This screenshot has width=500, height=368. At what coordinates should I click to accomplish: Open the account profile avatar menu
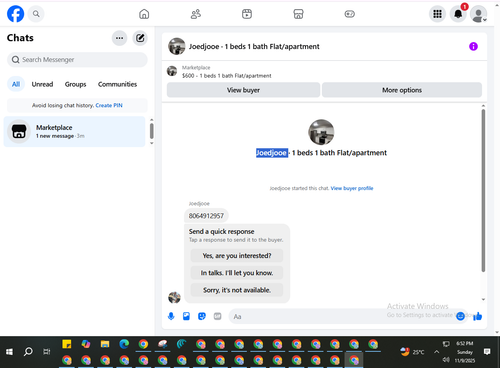click(x=478, y=14)
